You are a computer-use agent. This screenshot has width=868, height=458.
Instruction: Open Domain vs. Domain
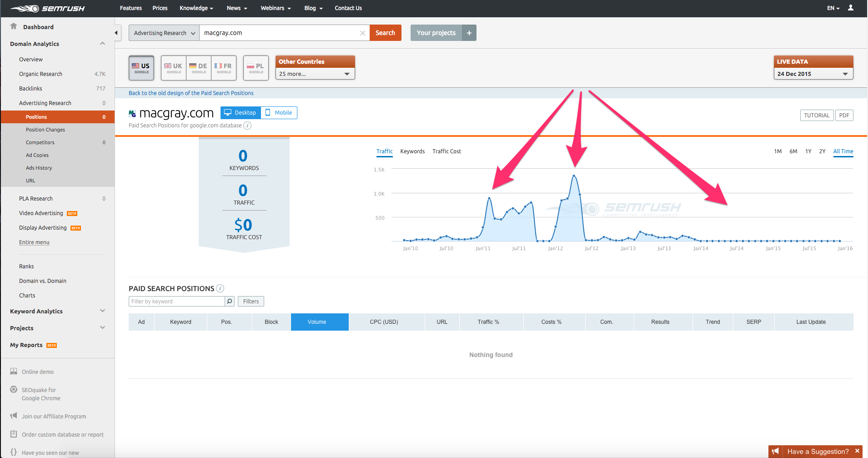click(x=43, y=281)
